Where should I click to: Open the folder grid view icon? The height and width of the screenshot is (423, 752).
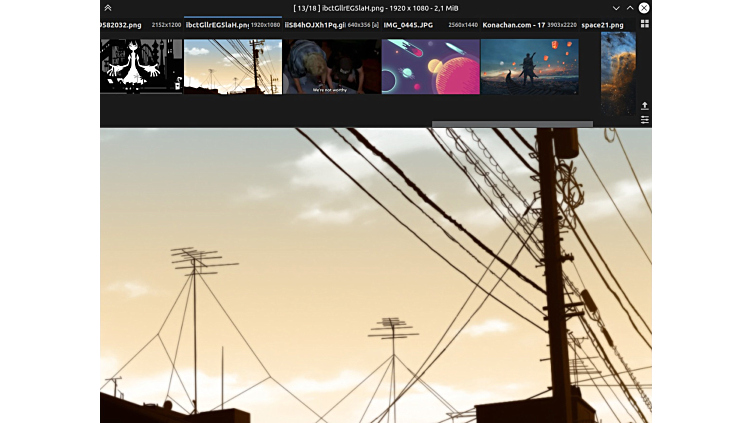click(x=644, y=24)
